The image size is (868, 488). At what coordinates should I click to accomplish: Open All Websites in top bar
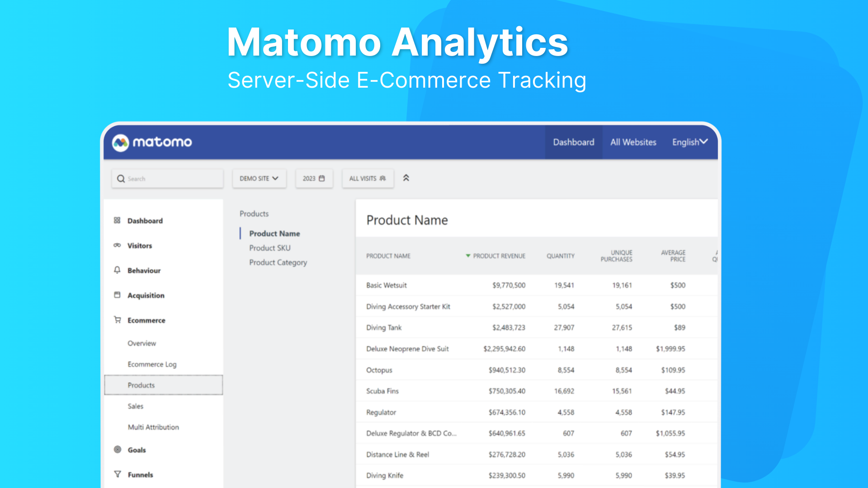click(633, 142)
